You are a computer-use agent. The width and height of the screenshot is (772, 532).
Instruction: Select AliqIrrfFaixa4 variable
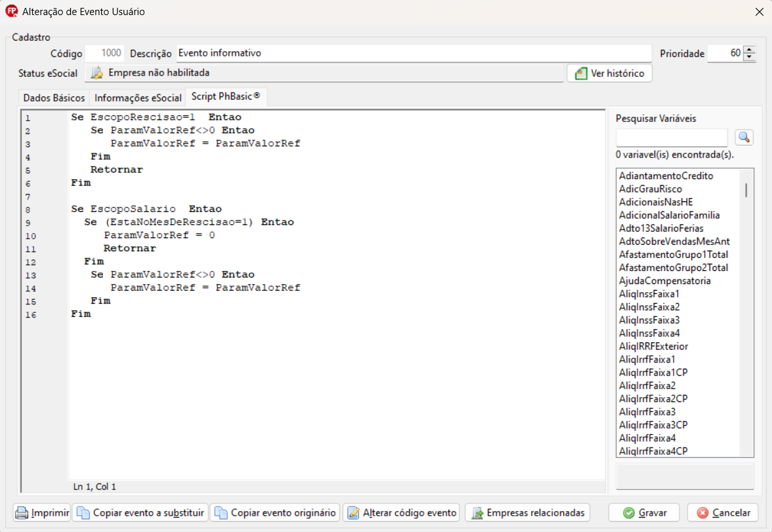(647, 438)
